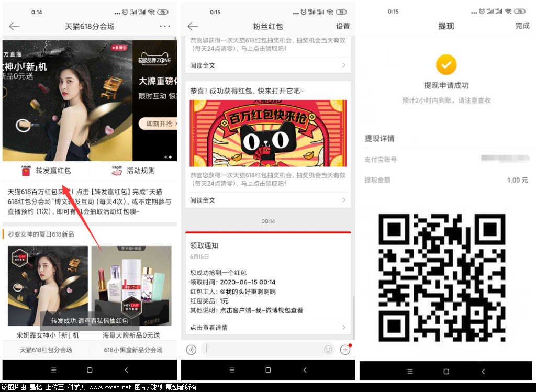This screenshot has width=536, height=392.
Task: Tap the plus icon in the chat bar
Action: 345,350
